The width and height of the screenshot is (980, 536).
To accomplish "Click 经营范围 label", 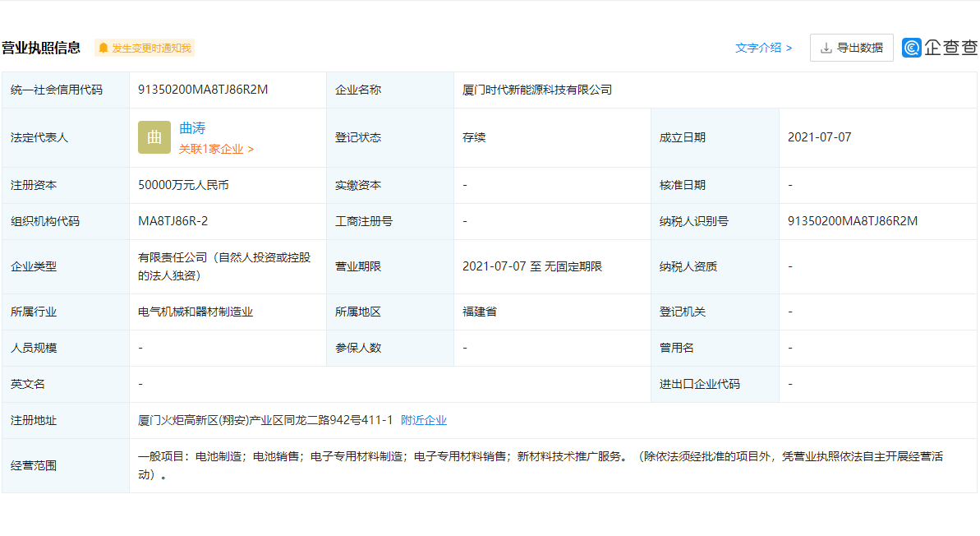I will click(x=34, y=465).
